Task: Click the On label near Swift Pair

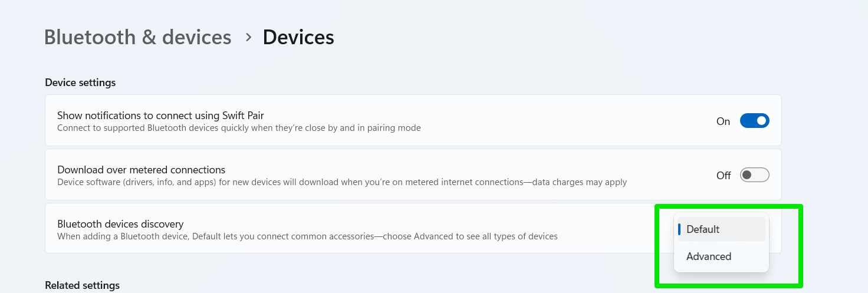Action: 723,121
